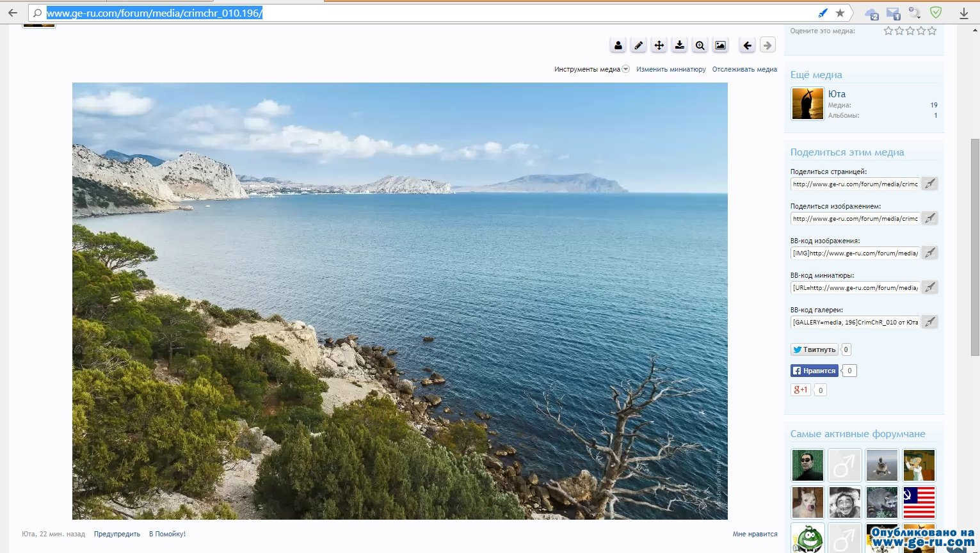
Task: Bookmark page with star icon in address bar
Action: point(840,13)
